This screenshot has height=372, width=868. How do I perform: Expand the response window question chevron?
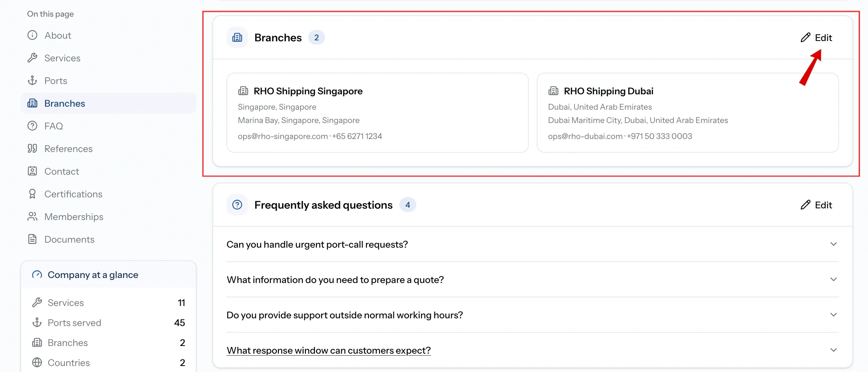point(833,350)
